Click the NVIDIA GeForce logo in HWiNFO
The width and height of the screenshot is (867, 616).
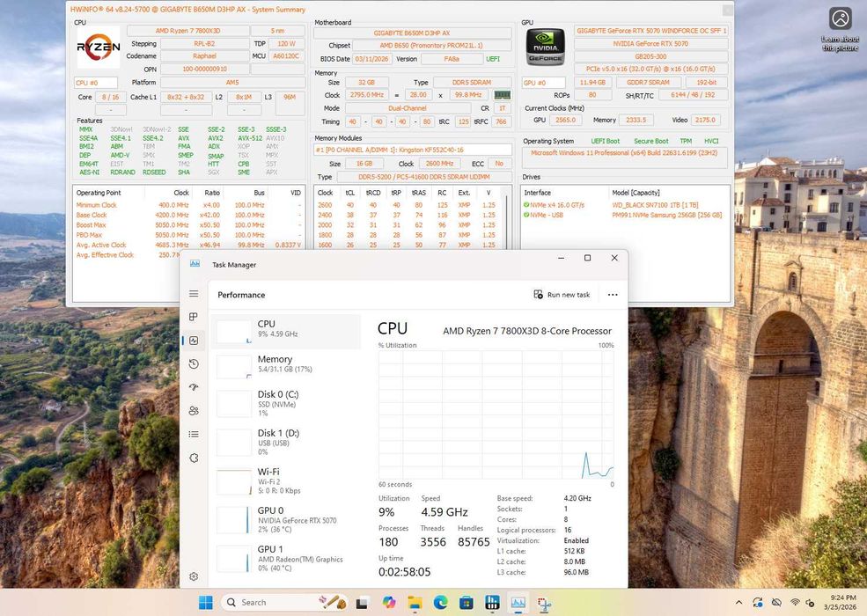coord(545,47)
